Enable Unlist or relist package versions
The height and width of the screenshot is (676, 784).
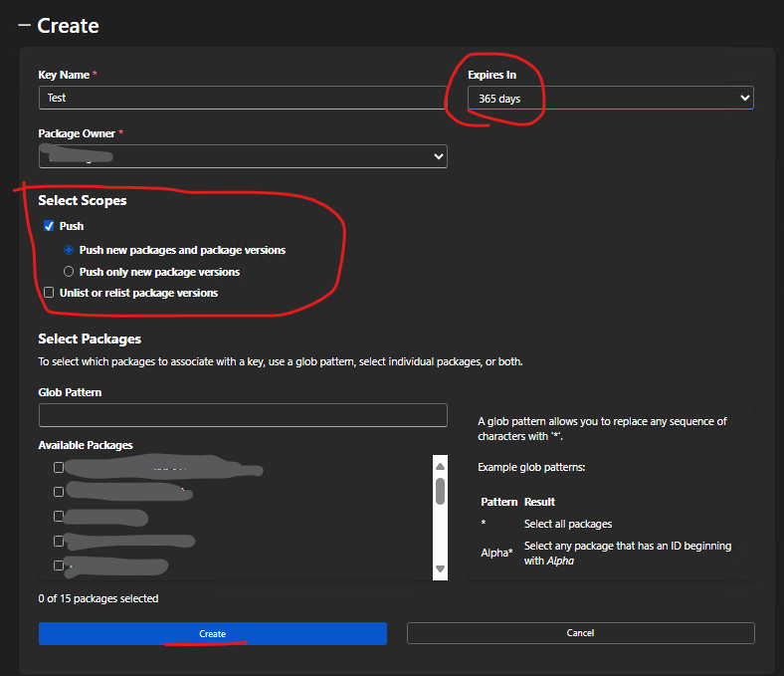click(49, 293)
